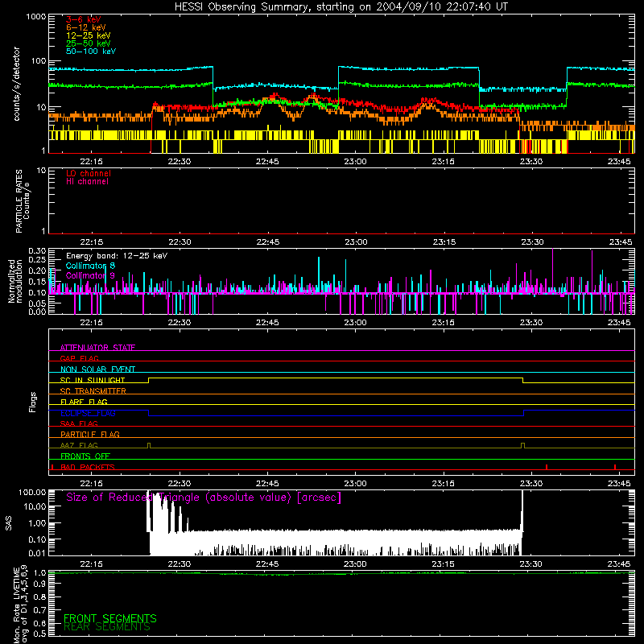
Task: Click the HESSI Observing Summary title text
Action: click(341, 7)
